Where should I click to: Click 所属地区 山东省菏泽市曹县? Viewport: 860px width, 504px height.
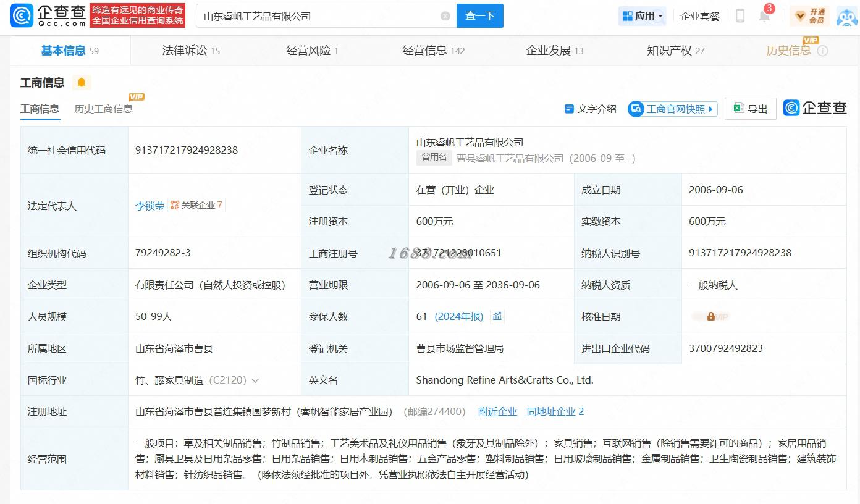pos(174,348)
